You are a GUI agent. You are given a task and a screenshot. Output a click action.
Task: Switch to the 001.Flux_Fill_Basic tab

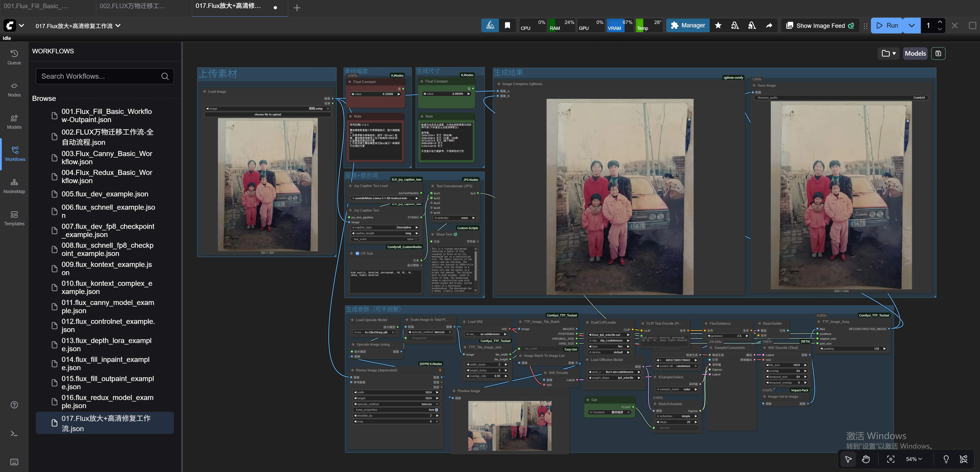(x=36, y=6)
